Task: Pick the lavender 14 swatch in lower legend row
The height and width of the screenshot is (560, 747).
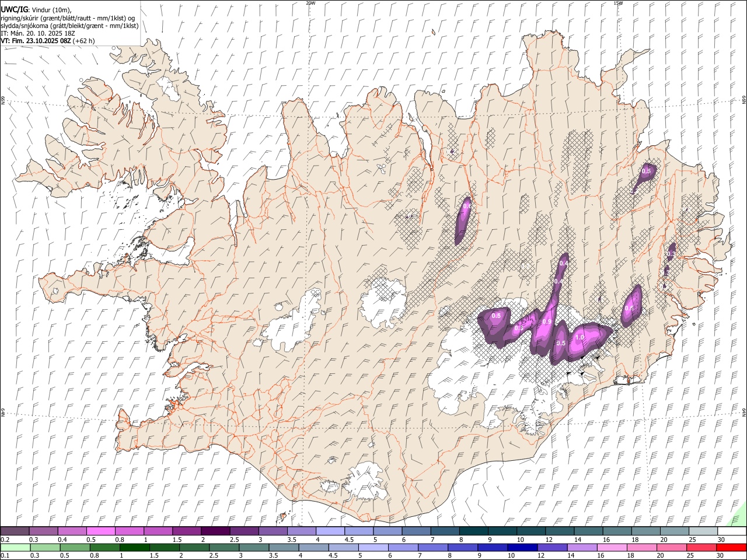Action: 582,548
